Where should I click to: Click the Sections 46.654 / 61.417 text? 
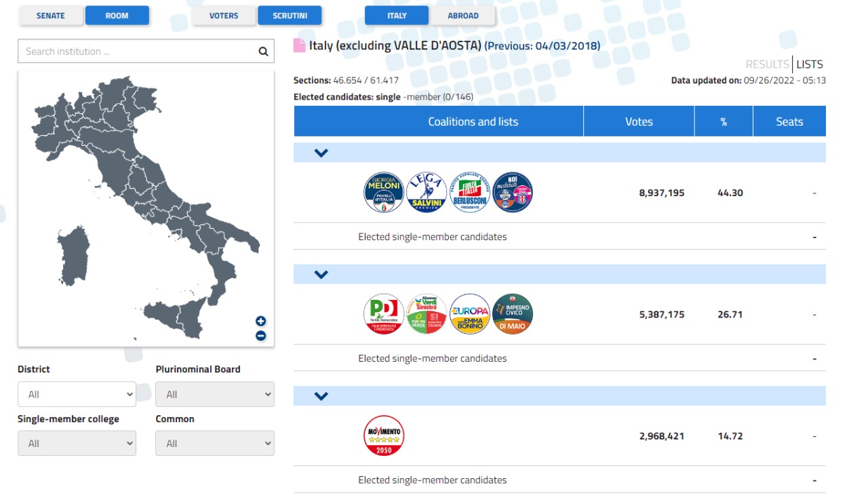[346, 80]
